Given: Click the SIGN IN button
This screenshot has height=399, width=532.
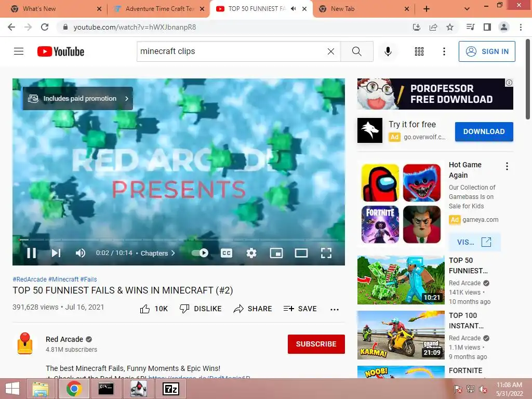Looking at the screenshot, I should pos(486,51).
